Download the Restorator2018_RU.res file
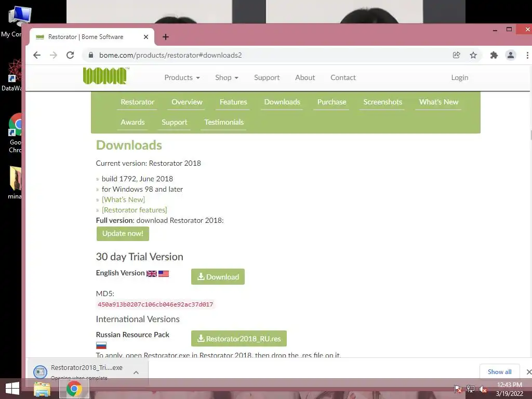This screenshot has height=399, width=532. tap(239, 339)
